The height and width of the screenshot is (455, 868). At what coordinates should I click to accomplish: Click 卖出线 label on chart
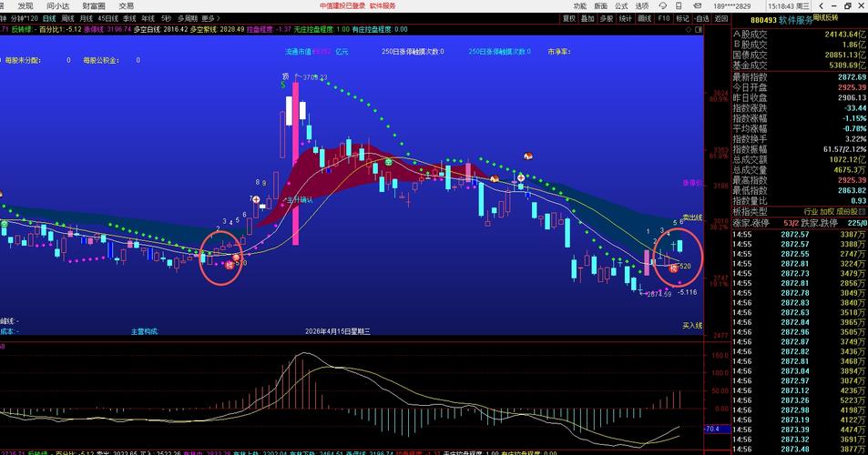(692, 217)
